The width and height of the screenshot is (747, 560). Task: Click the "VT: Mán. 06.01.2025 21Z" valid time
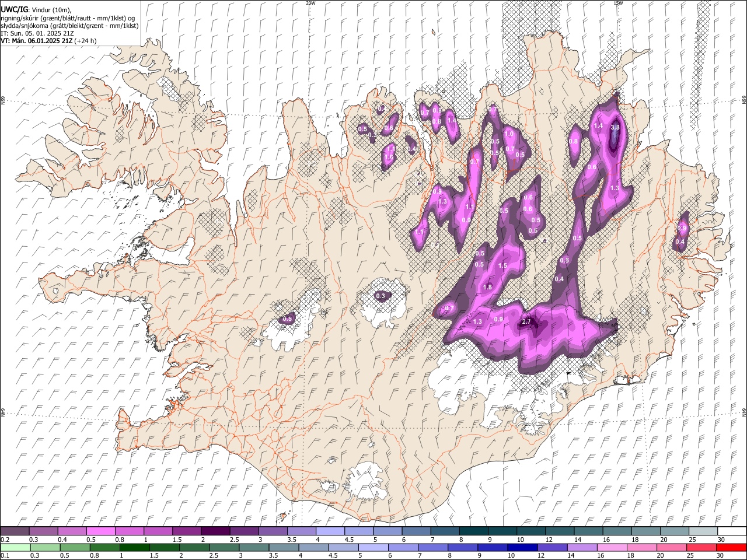[37, 41]
